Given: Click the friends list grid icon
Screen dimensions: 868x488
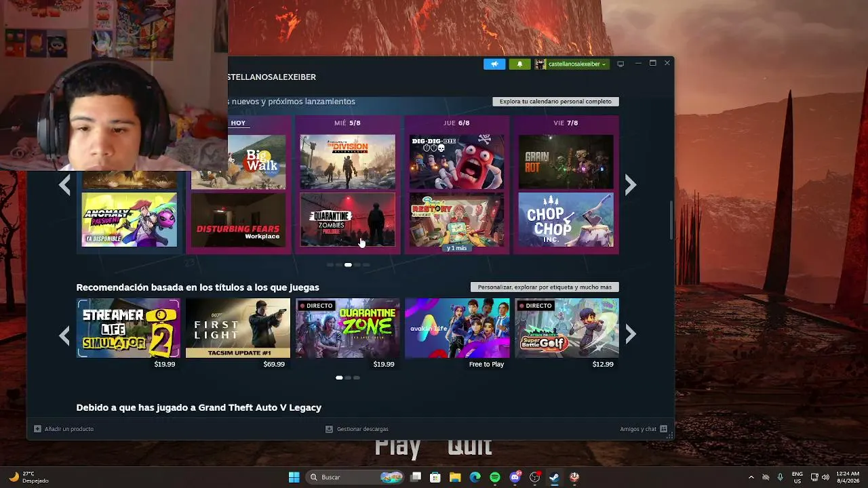Looking at the screenshot, I should 663,429.
